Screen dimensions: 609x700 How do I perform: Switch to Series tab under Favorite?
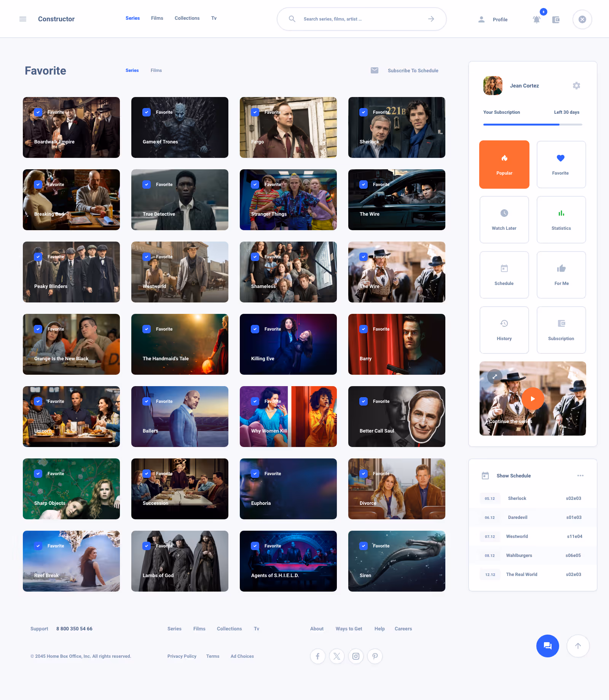[132, 70]
